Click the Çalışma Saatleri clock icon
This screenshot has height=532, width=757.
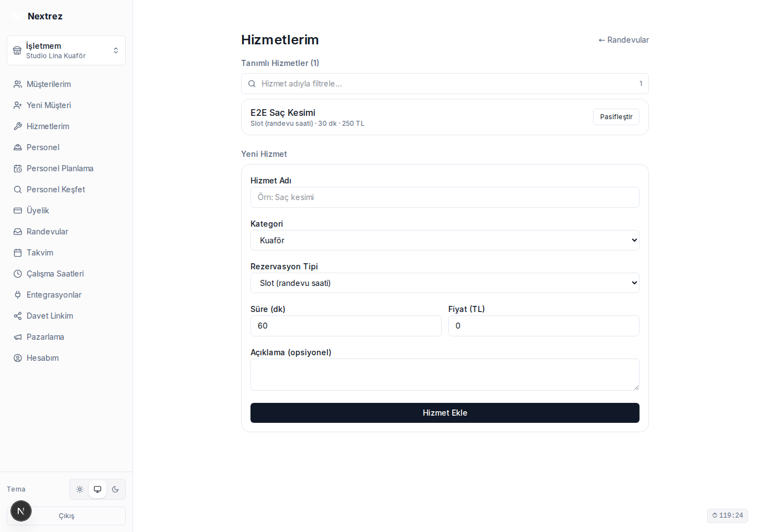18,274
